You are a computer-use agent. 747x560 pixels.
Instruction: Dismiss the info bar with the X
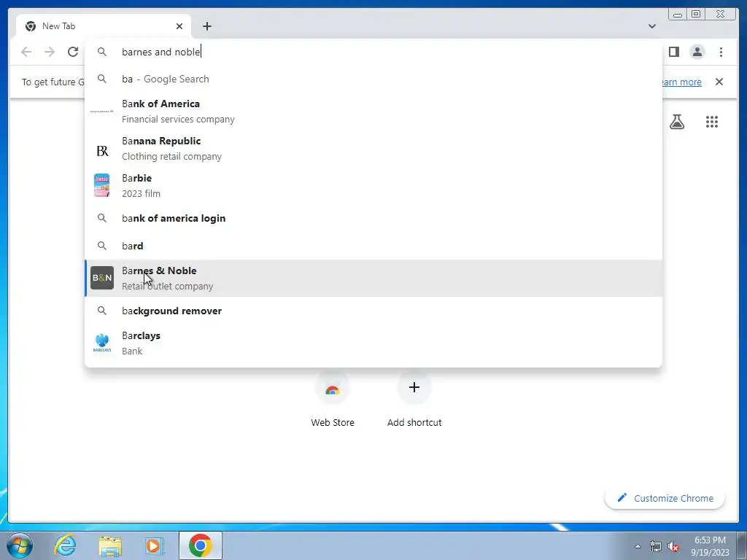(x=719, y=82)
